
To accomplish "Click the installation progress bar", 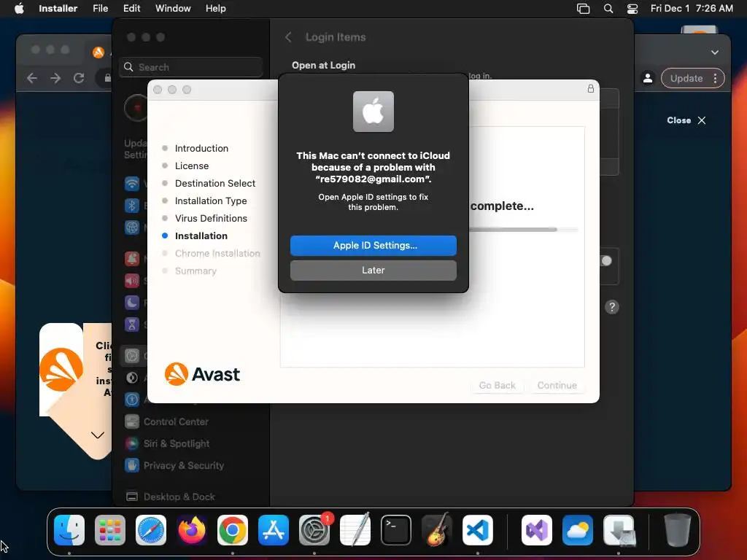I will pyautogui.click(x=524, y=230).
